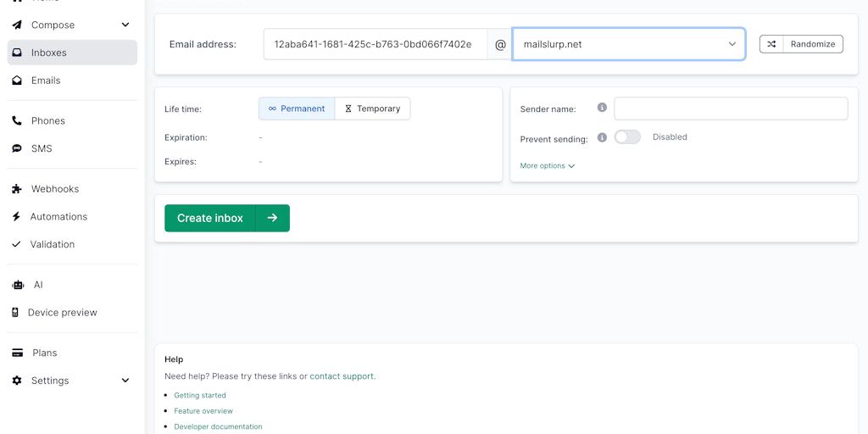Click inside the Sender name field
Image resolution: width=868 pixels, height=434 pixels.
pos(730,108)
